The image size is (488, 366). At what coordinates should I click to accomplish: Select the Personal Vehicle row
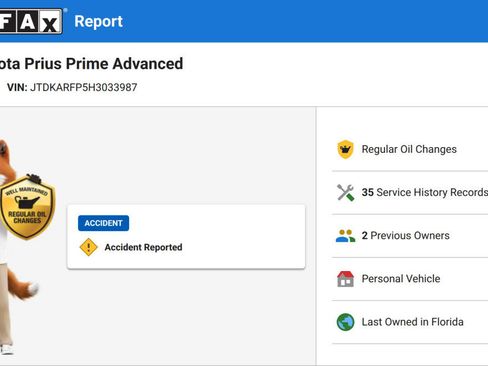point(410,279)
